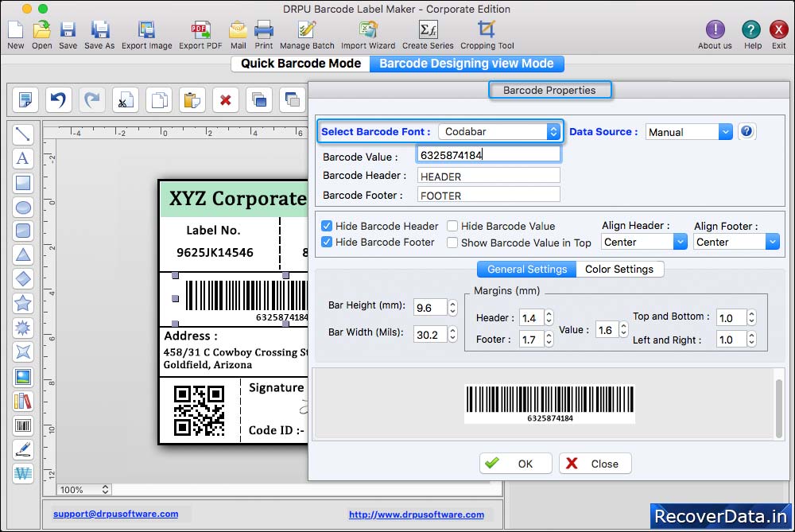
Task: Select the Star shape tool
Action: 23,303
